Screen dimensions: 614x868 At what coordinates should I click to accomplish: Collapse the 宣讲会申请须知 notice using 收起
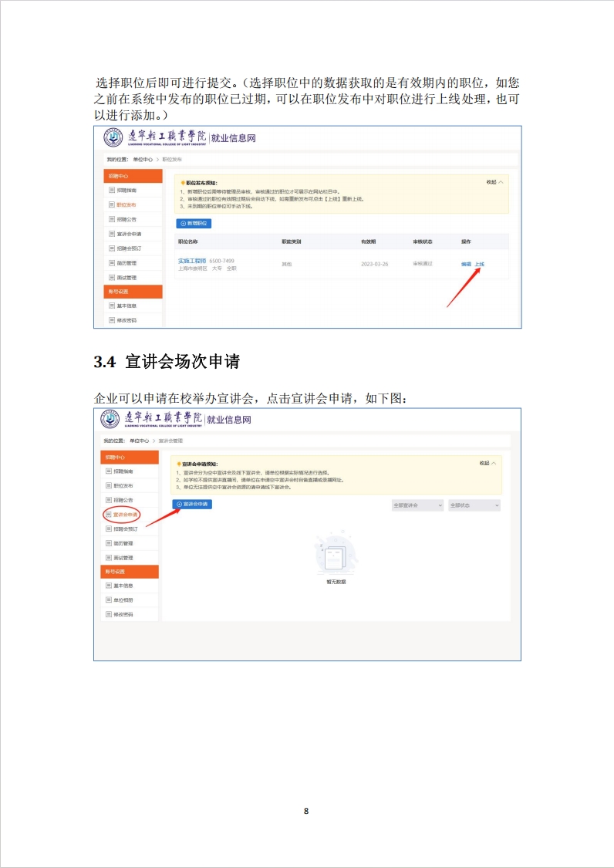coord(487,463)
